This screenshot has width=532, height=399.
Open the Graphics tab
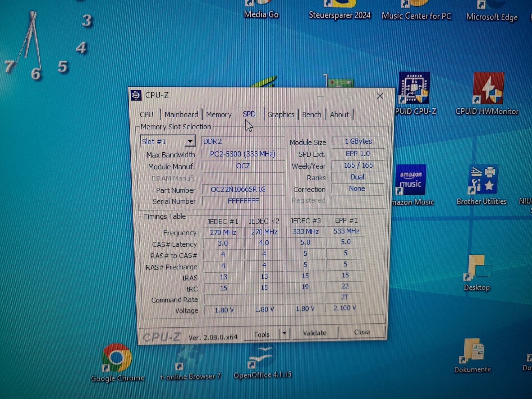tap(281, 114)
